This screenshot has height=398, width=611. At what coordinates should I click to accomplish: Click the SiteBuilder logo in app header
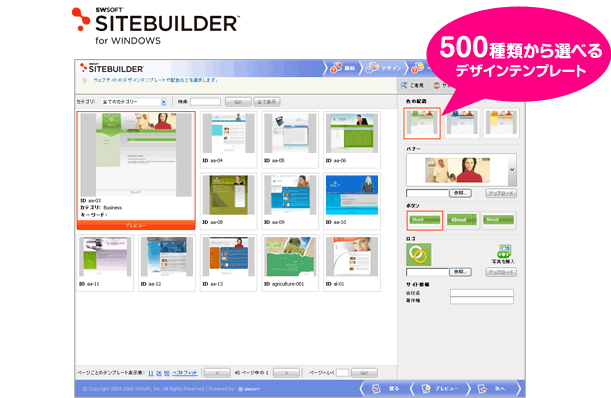point(112,68)
